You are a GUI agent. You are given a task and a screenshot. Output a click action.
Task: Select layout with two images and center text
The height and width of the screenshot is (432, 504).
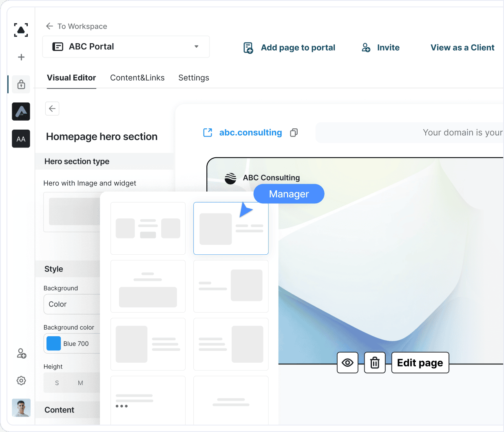click(x=148, y=228)
